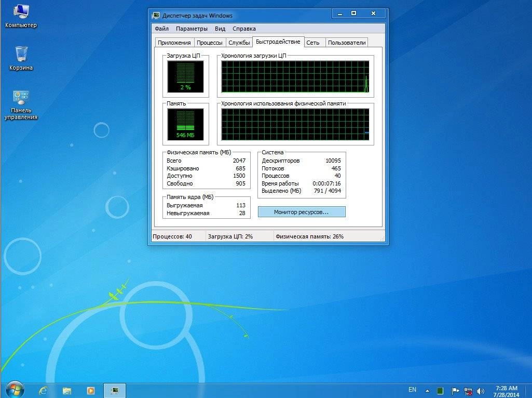Open the Explorer folder icon on the taskbar
532x398 pixels.
click(67, 391)
